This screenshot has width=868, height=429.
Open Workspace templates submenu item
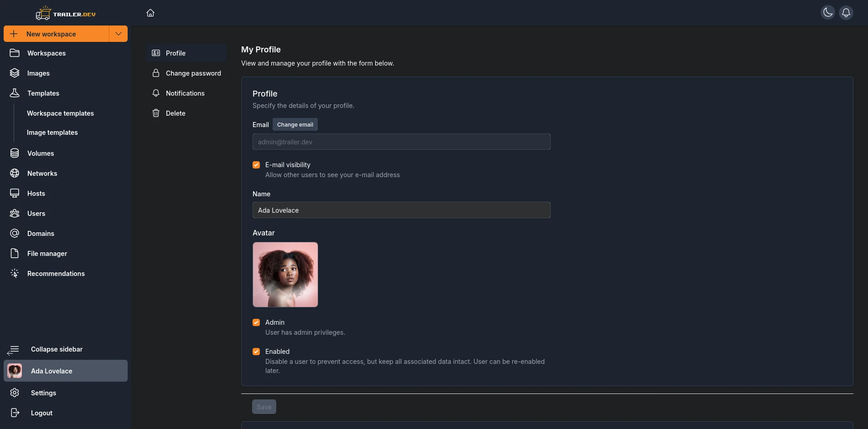click(60, 113)
